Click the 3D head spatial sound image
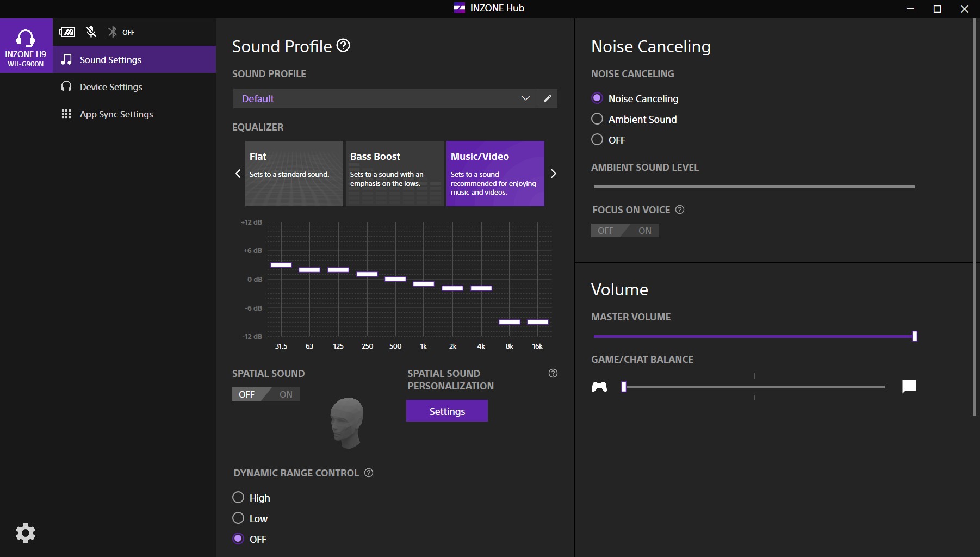 pyautogui.click(x=347, y=423)
